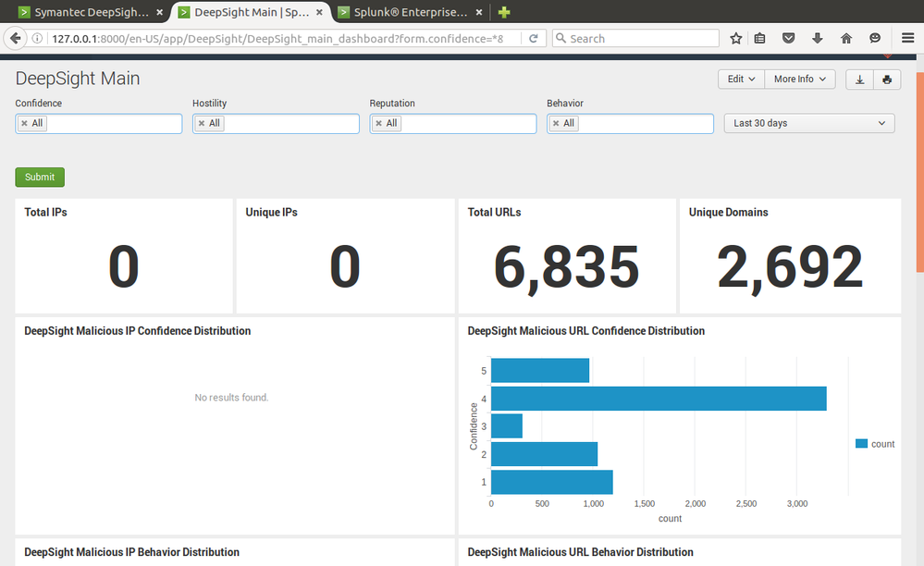Click the Submit button
The height and width of the screenshot is (566, 924).
tap(40, 177)
